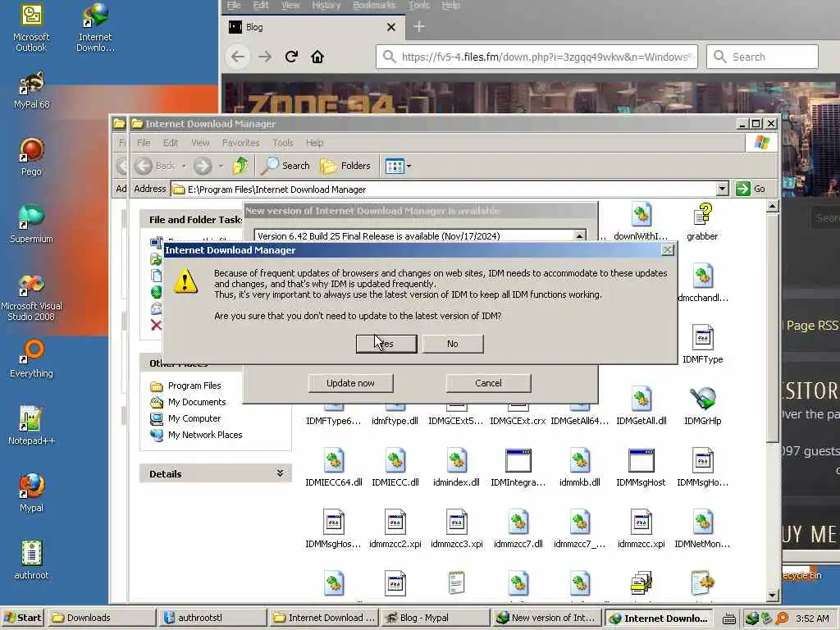Select idmmzcc2.xpi file icon
Screen dimensions: 840x630
395,529
